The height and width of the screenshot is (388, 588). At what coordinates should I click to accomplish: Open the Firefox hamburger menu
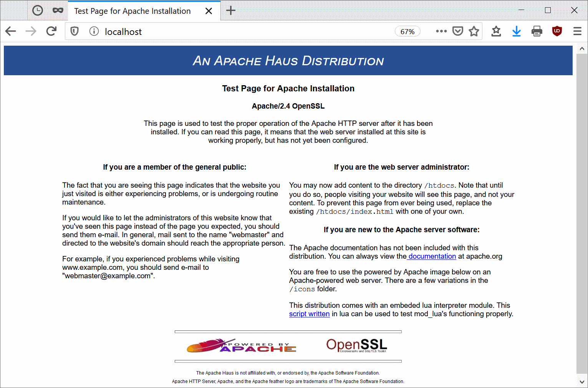click(x=577, y=31)
